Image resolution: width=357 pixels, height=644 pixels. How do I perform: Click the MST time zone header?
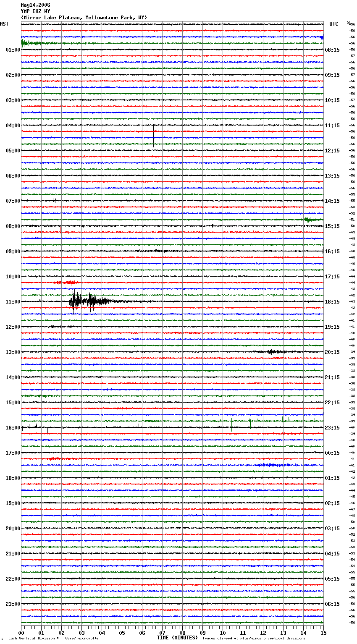[4, 24]
